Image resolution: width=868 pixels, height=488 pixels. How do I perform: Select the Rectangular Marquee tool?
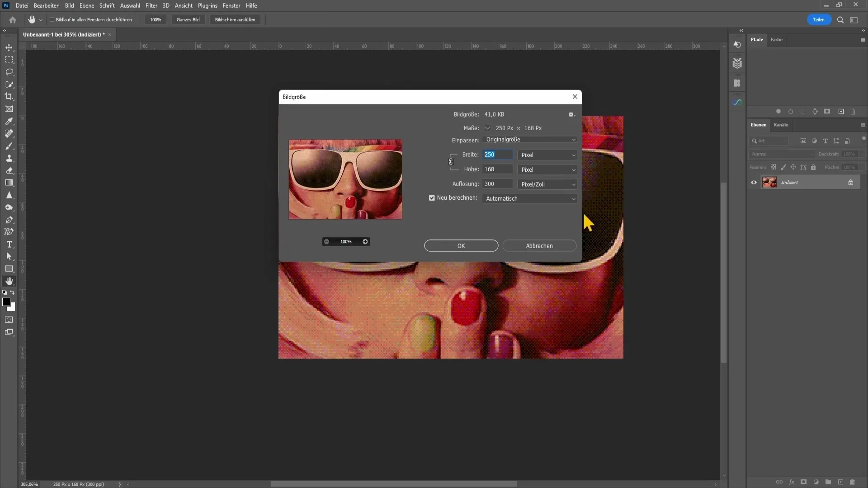pyautogui.click(x=9, y=60)
